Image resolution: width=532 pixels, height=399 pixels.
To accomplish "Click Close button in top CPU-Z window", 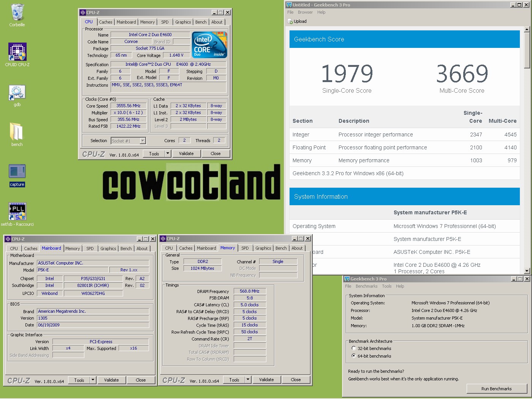I will [215, 154].
